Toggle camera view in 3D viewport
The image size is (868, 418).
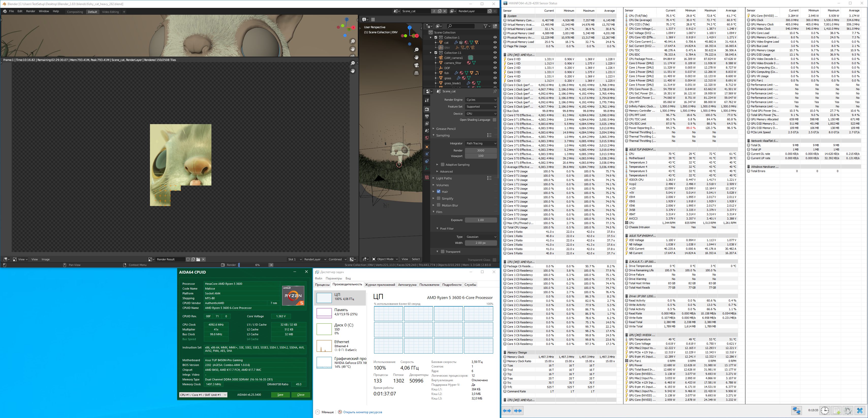[x=416, y=65]
